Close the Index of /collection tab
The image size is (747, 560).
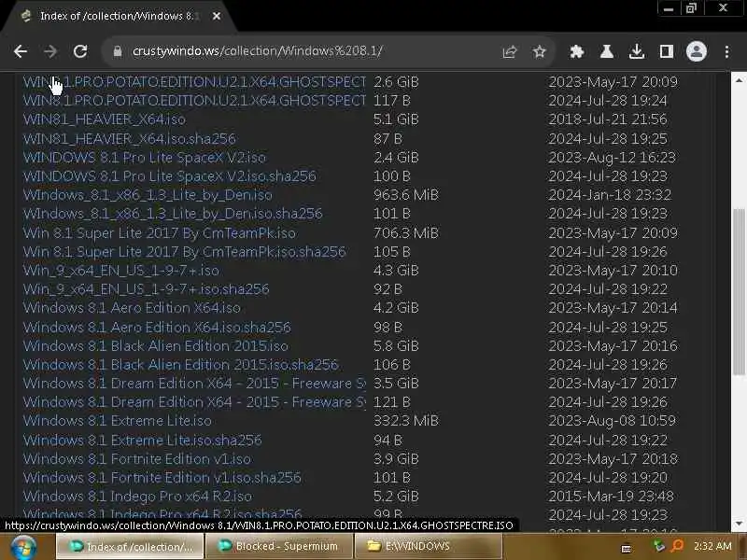pyautogui.click(x=217, y=16)
